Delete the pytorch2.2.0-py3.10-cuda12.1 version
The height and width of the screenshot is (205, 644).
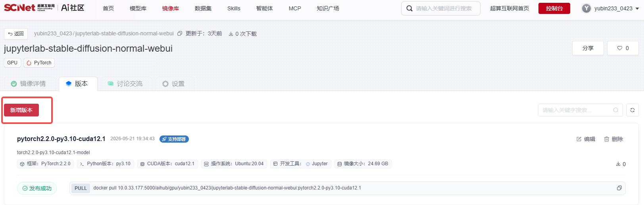tap(613, 139)
